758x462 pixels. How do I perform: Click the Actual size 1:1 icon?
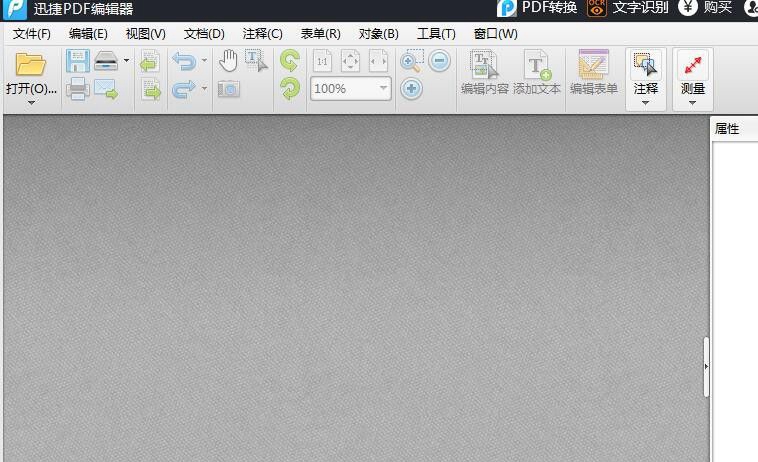(x=322, y=61)
